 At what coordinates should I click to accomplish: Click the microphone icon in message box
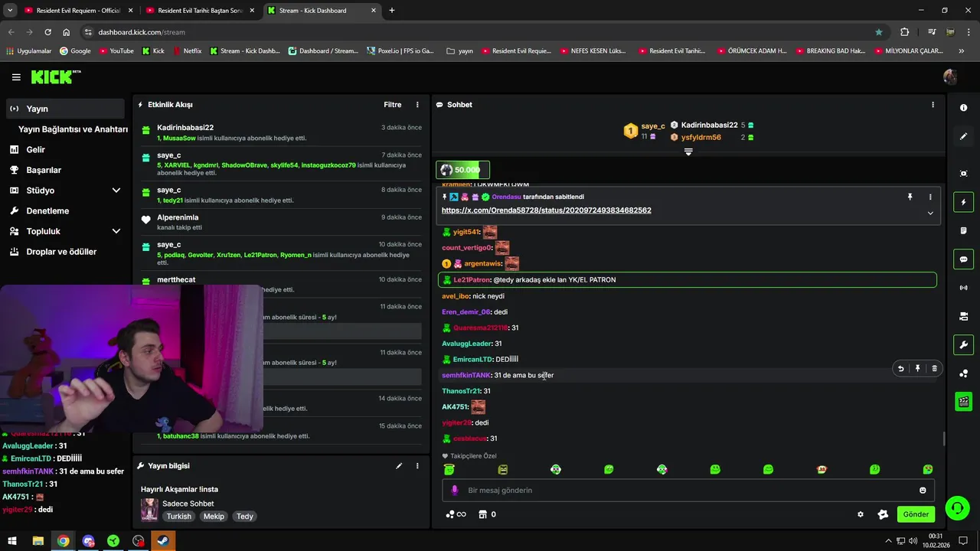click(454, 490)
